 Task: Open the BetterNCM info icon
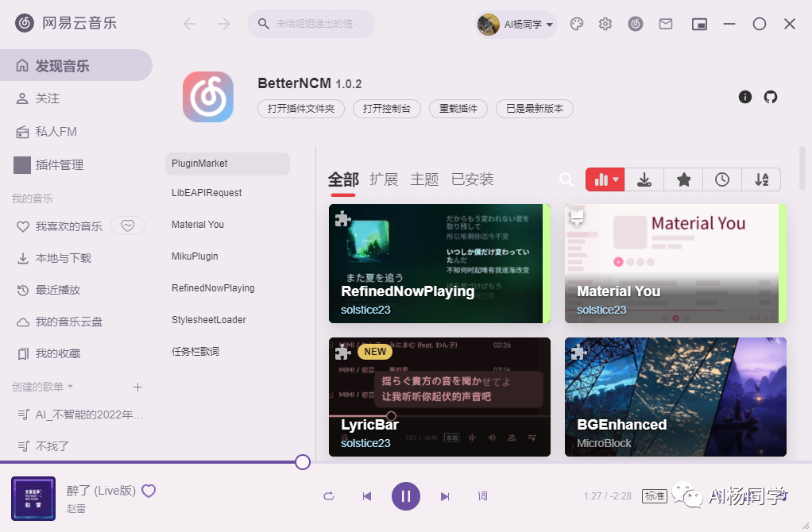coord(744,97)
